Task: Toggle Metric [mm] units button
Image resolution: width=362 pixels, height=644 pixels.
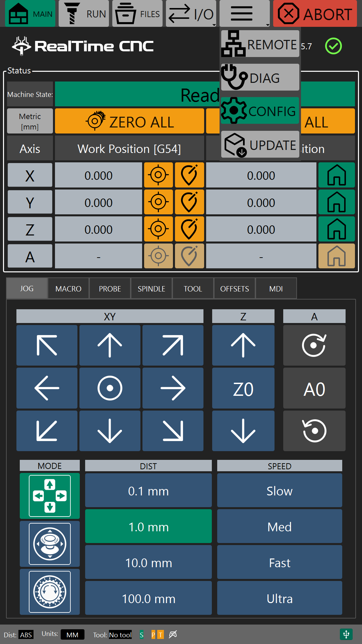Action: click(x=30, y=121)
